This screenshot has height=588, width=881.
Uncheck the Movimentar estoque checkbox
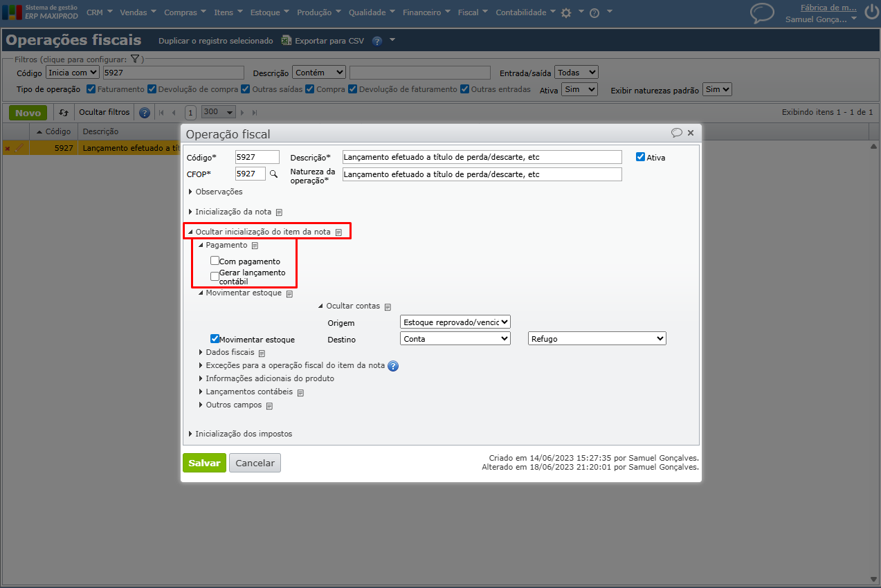(215, 339)
